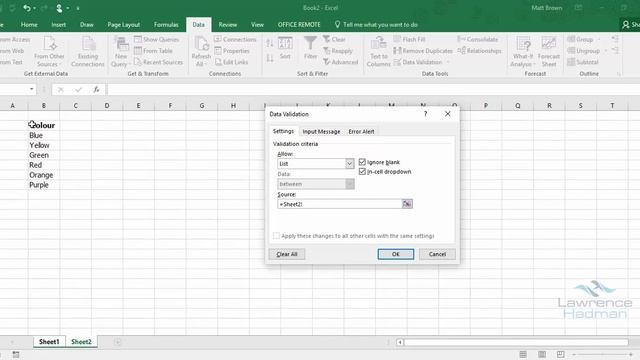Toggle the In-cell dropdown checkbox
This screenshot has width=640, height=360.
pos(362,172)
